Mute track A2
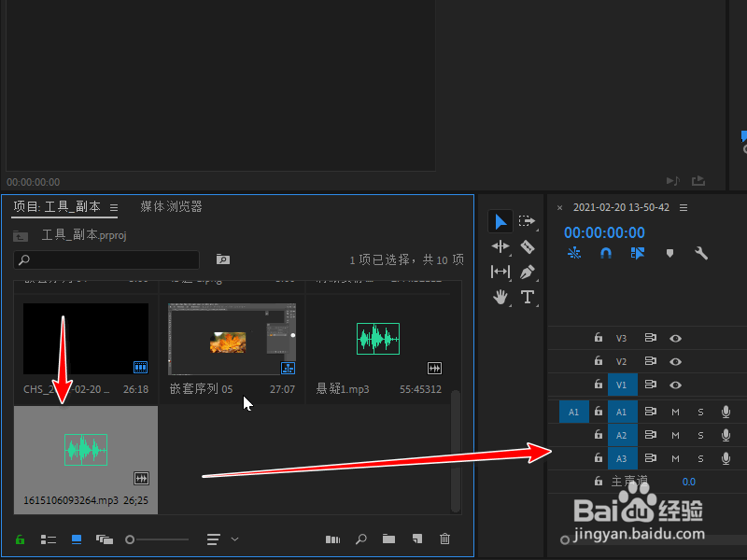The width and height of the screenshot is (747, 560). [675, 435]
